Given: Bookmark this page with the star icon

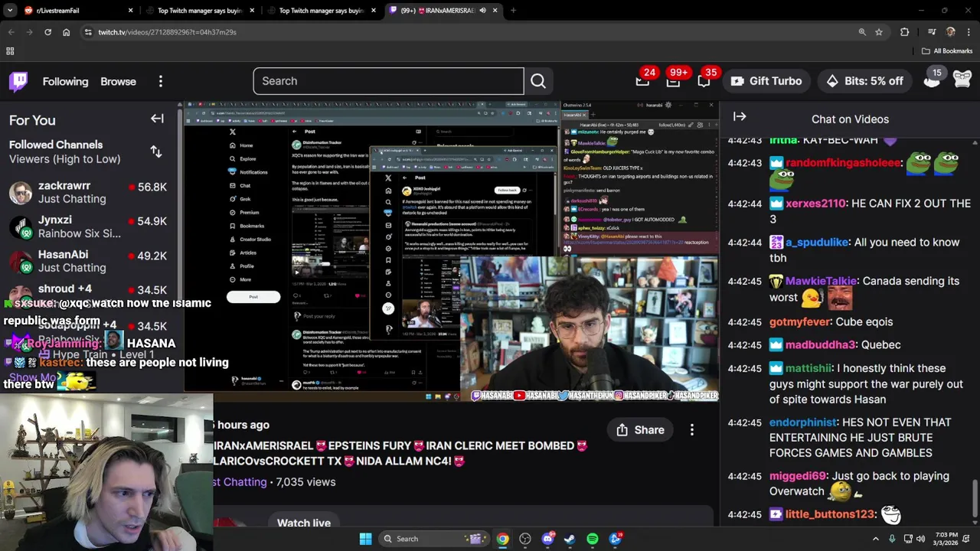Looking at the screenshot, I should (x=879, y=32).
